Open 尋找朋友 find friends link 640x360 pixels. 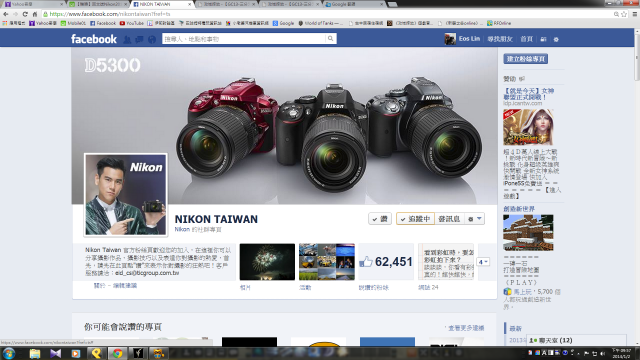point(500,39)
